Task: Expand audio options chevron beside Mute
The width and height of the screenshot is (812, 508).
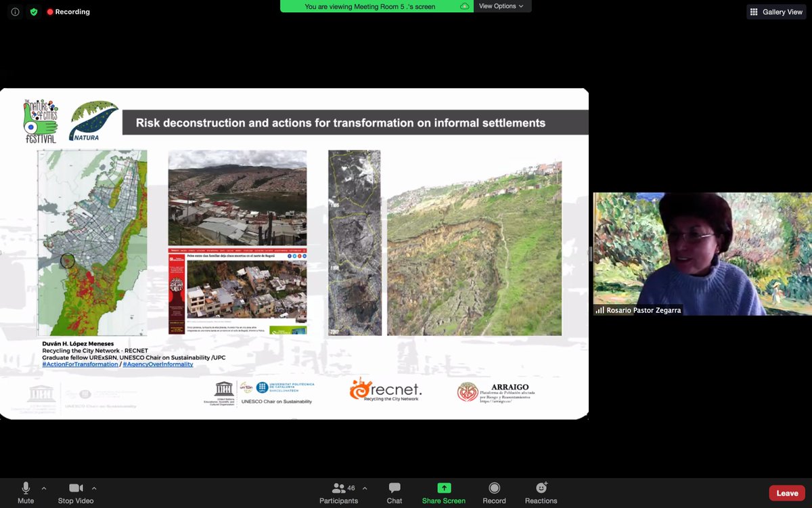Action: click(44, 488)
